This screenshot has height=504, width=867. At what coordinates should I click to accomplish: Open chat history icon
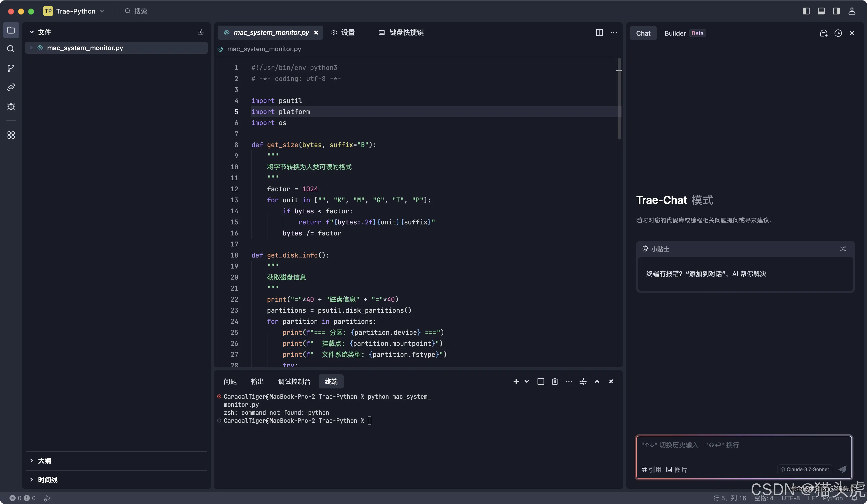click(x=838, y=33)
